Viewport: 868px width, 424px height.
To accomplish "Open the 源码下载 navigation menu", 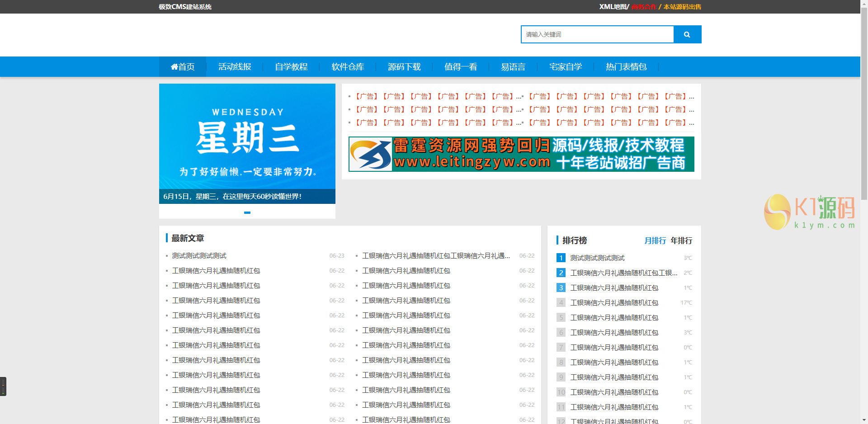I will coord(404,67).
